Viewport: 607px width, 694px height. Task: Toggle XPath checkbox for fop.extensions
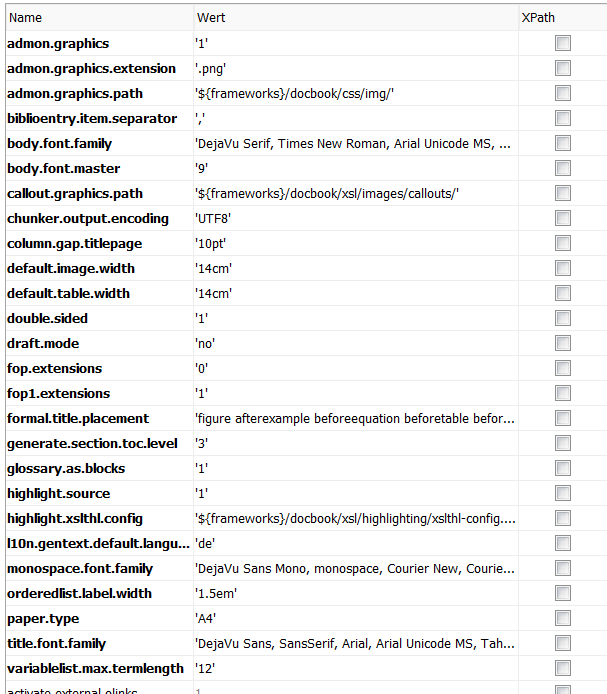(563, 368)
